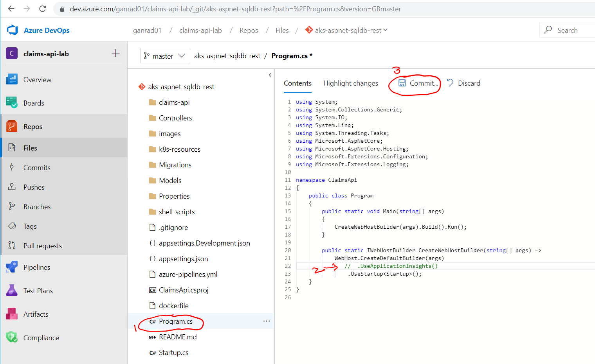Image resolution: width=595 pixels, height=364 pixels.
Task: Click the plus icon beside claims-api-lab
Action: tap(115, 54)
